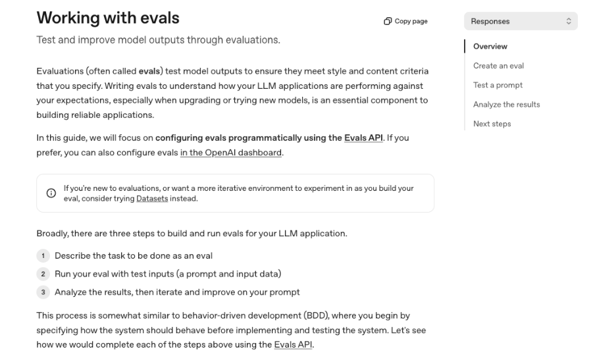Click Evals API link in the BDD paragraph
Screen dimensions: 616x364
tap(294, 345)
